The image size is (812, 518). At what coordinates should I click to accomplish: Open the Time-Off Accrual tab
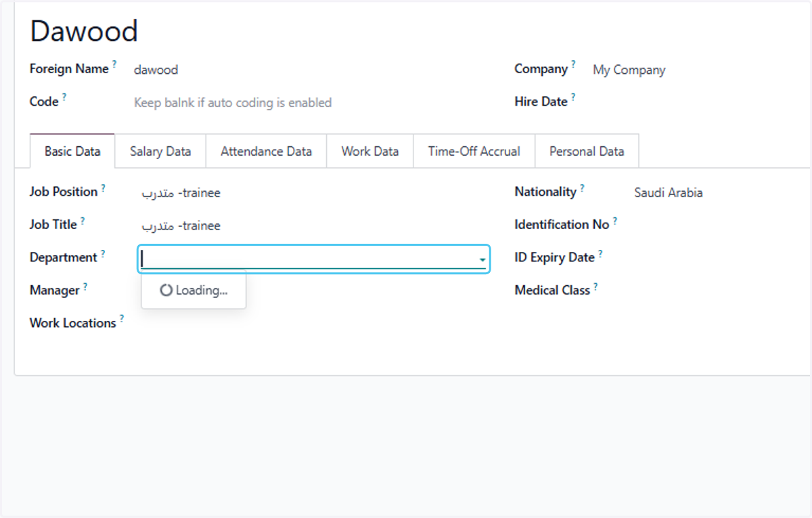[474, 151]
